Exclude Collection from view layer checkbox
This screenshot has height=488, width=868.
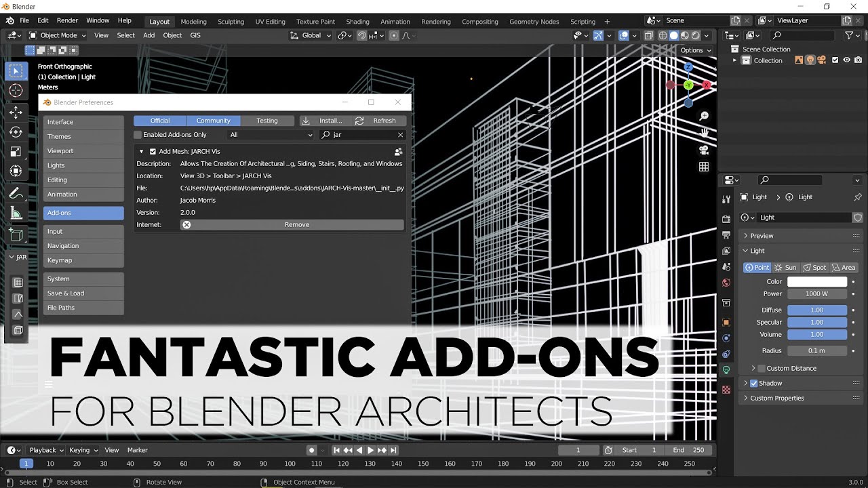pyautogui.click(x=835, y=60)
